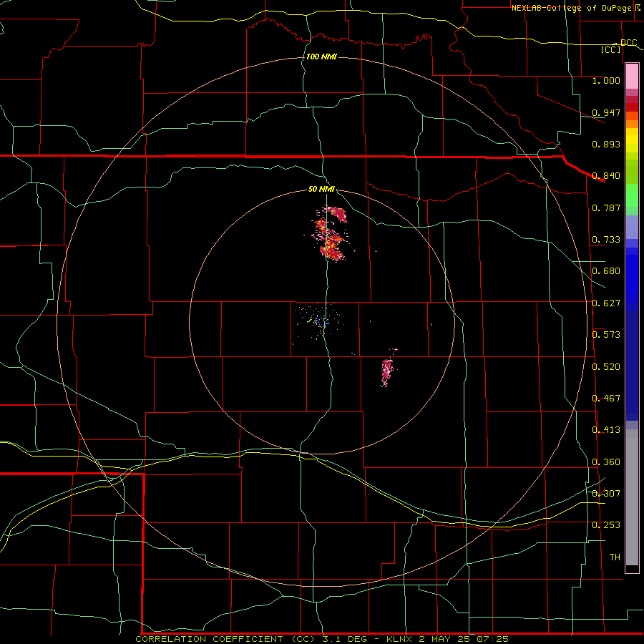Click the 0.893 color scale value

pyautogui.click(x=606, y=144)
